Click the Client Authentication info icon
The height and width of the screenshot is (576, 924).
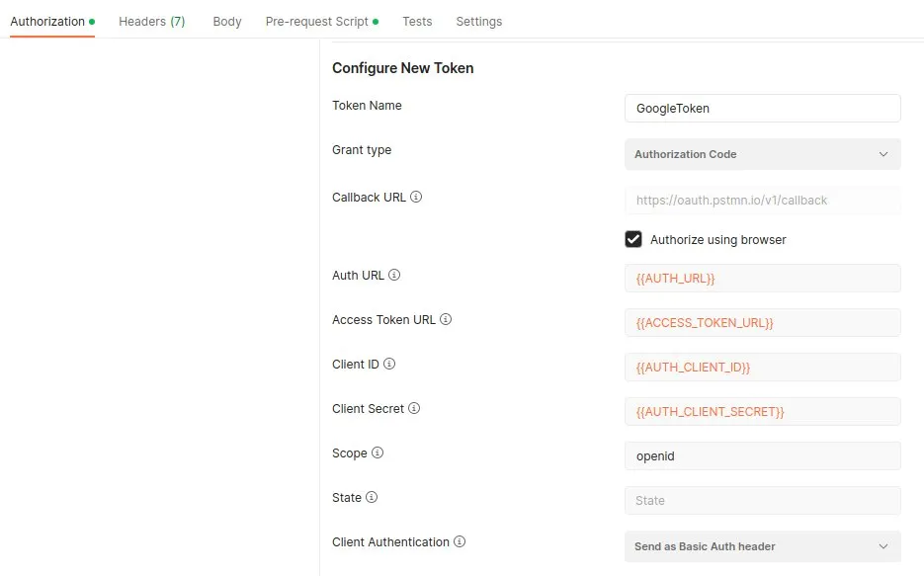coord(461,541)
